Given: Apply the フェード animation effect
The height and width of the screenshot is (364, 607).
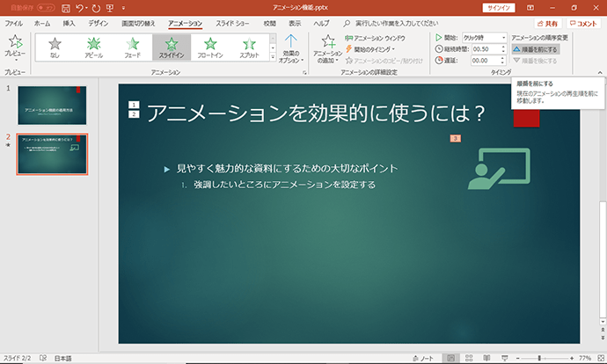Looking at the screenshot, I should tap(132, 47).
